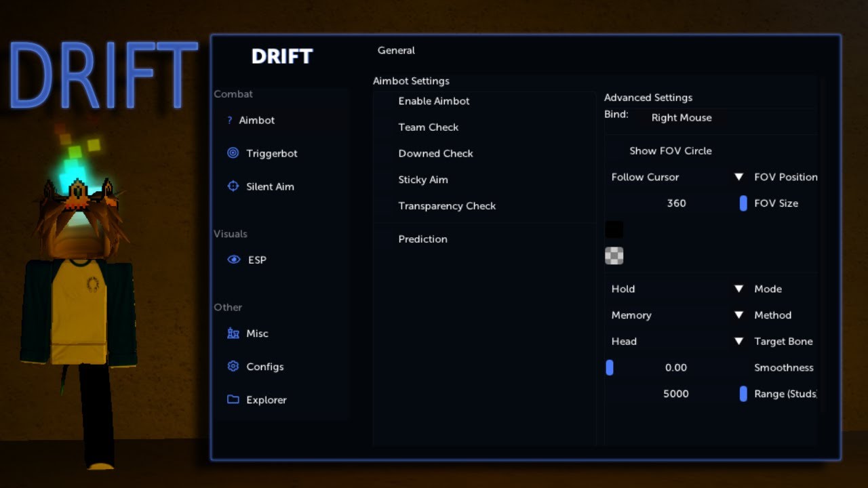Open the black color swatch
Image resolution: width=868 pixels, height=488 pixels.
click(614, 230)
